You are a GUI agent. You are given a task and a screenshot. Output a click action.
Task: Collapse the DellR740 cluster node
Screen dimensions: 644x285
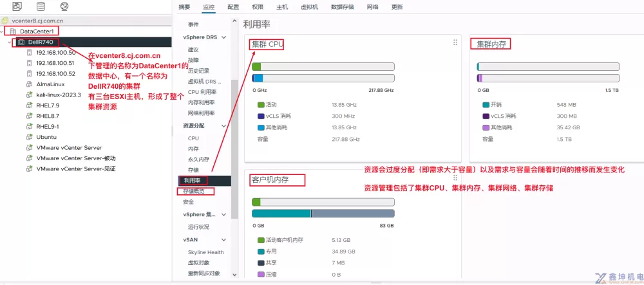pyautogui.click(x=9, y=42)
